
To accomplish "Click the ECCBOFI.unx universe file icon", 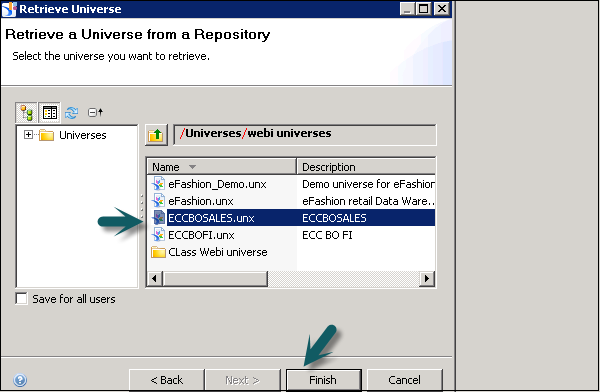I will pyautogui.click(x=158, y=234).
